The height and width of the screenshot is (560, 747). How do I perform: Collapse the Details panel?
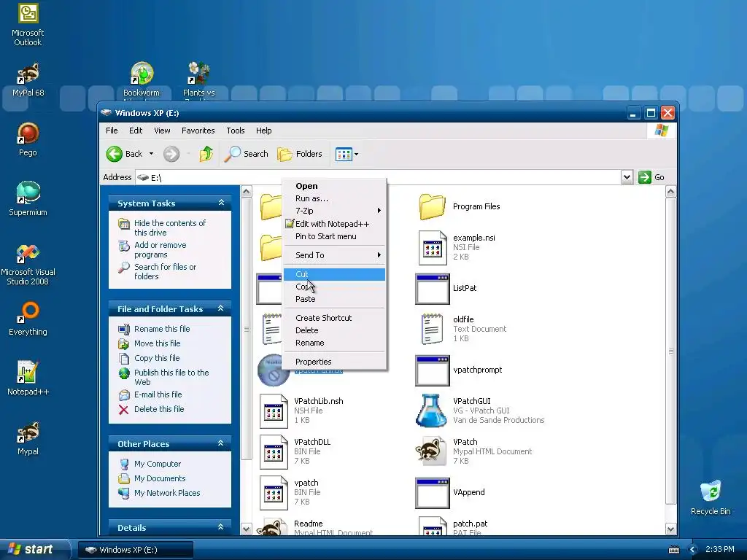tap(220, 527)
